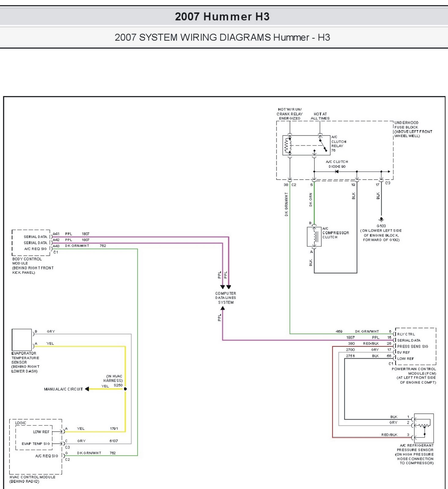Click the "S250" splice label
Screen dimensions: 448x489
pos(118,385)
